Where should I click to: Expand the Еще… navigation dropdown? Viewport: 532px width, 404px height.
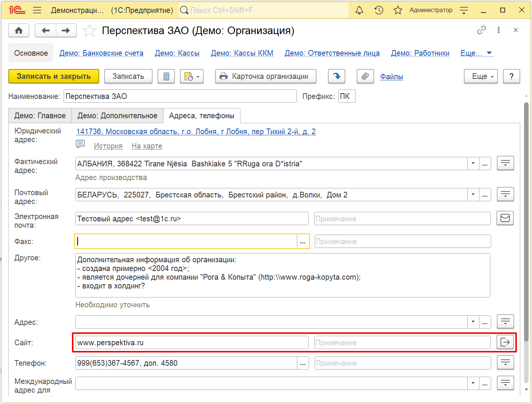tap(476, 53)
